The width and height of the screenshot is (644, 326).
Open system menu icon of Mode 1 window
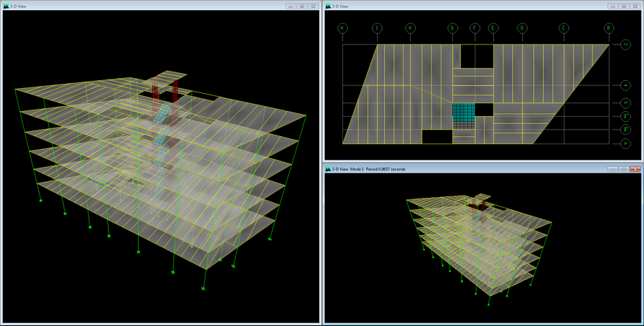click(x=328, y=169)
